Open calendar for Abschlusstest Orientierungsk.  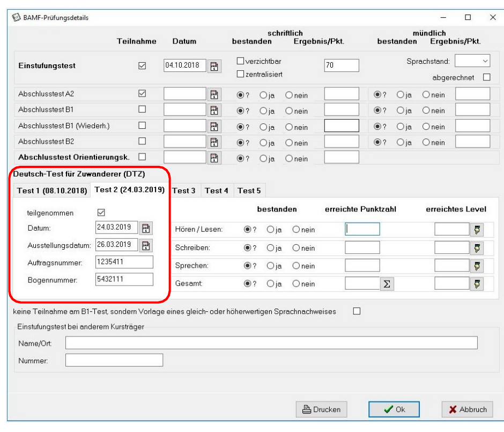214,158
